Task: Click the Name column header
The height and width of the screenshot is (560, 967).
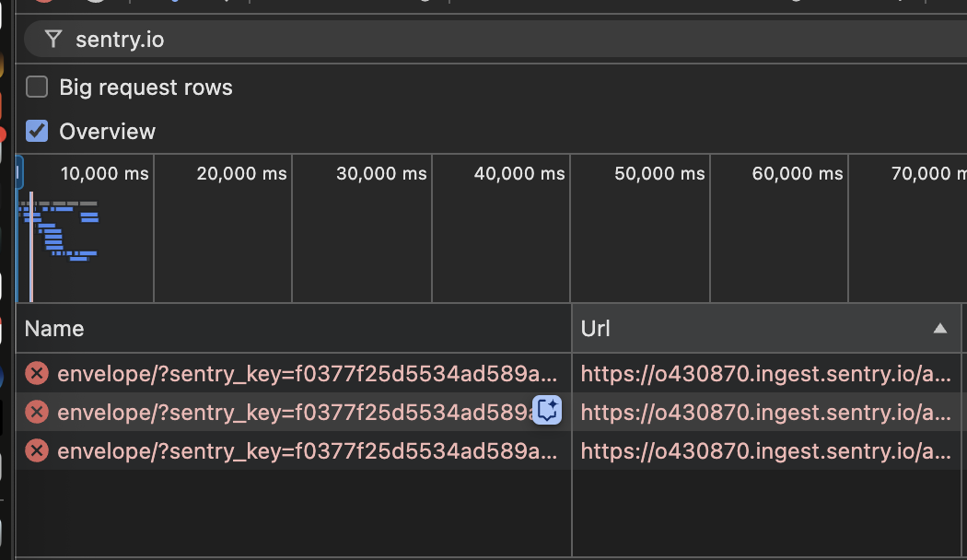Action: (294, 328)
